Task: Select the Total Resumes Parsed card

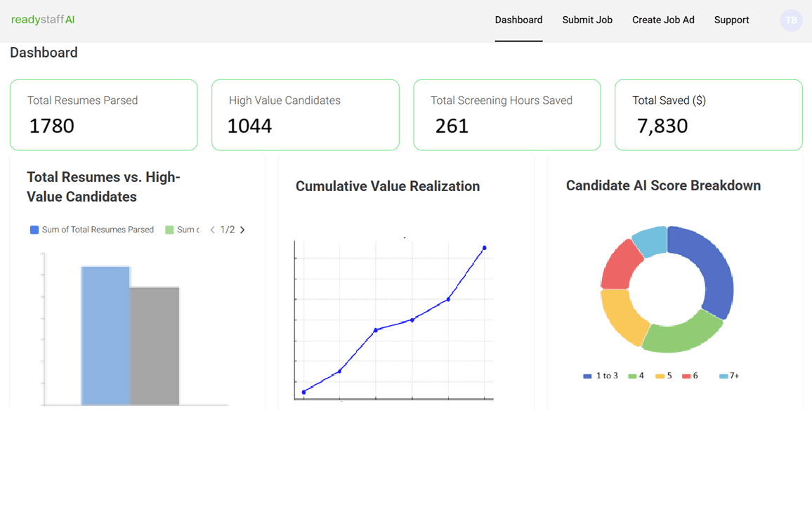Action: (103, 115)
